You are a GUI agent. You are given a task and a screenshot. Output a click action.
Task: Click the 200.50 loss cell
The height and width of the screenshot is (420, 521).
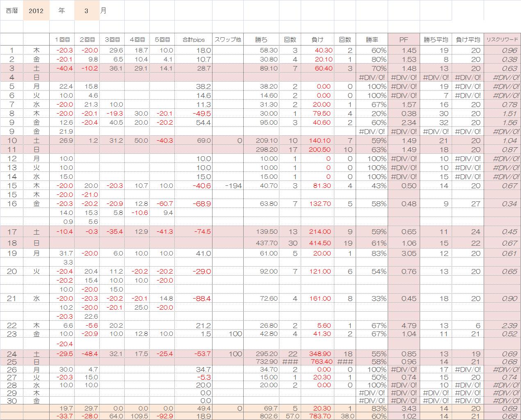coord(318,149)
